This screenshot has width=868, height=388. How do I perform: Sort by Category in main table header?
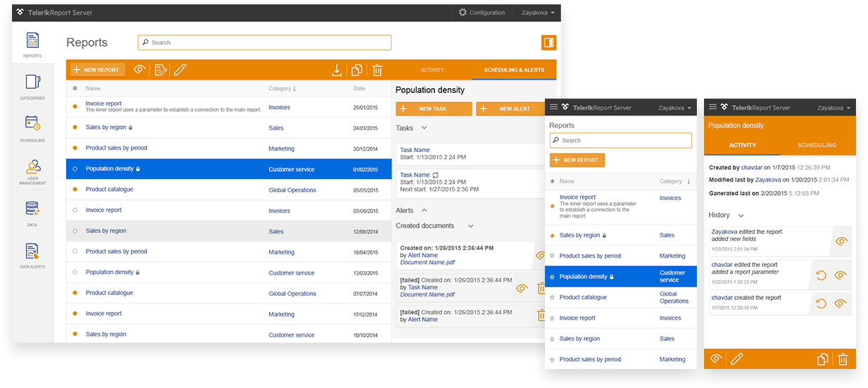point(282,89)
